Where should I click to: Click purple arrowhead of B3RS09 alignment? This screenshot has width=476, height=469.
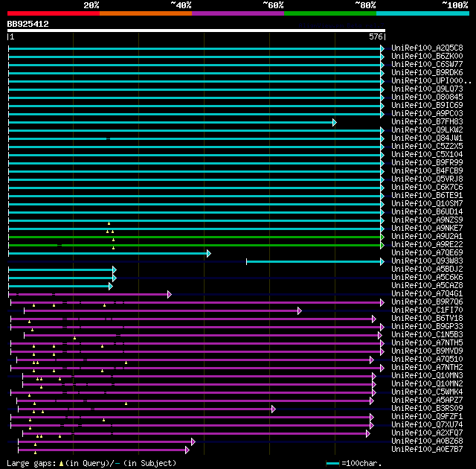(x=274, y=409)
